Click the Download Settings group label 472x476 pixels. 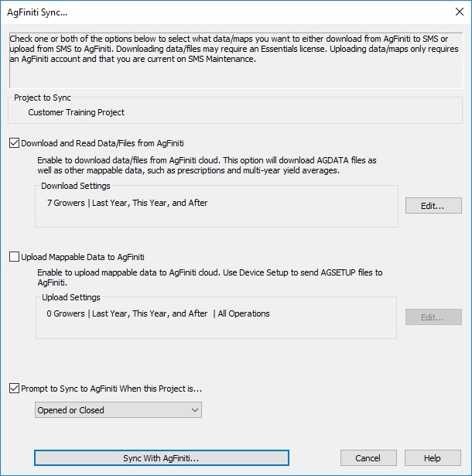click(76, 186)
